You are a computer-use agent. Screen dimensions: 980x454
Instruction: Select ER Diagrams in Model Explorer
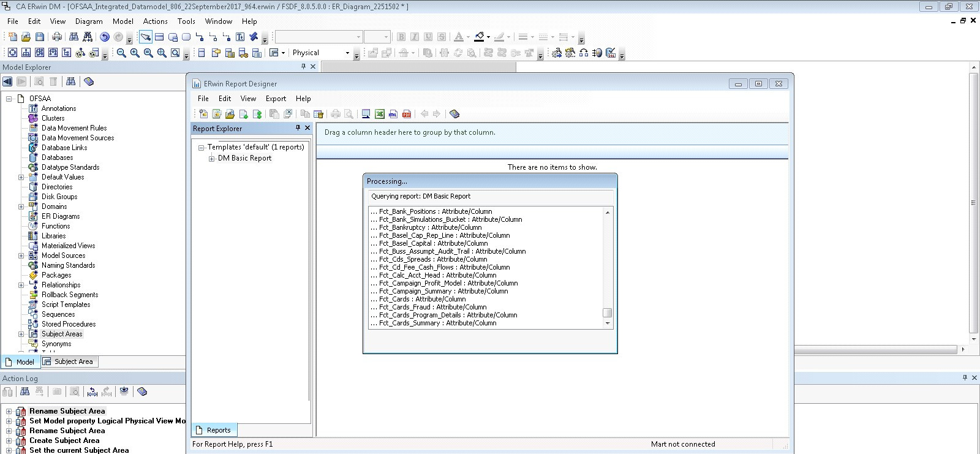click(x=61, y=216)
